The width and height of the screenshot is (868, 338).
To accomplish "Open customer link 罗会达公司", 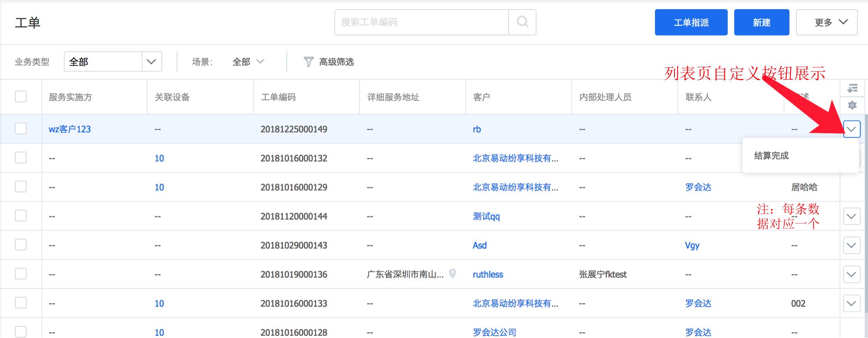I will 494,332.
